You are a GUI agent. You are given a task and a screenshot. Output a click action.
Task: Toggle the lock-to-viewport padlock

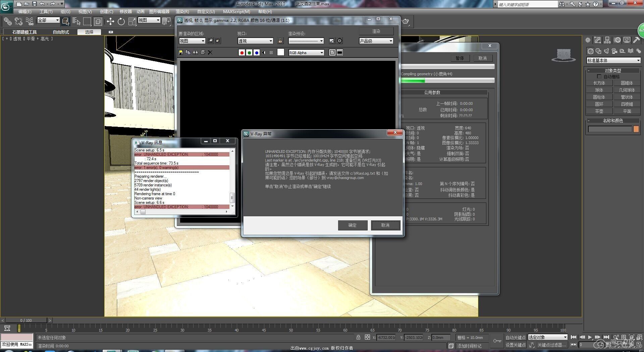(280, 41)
